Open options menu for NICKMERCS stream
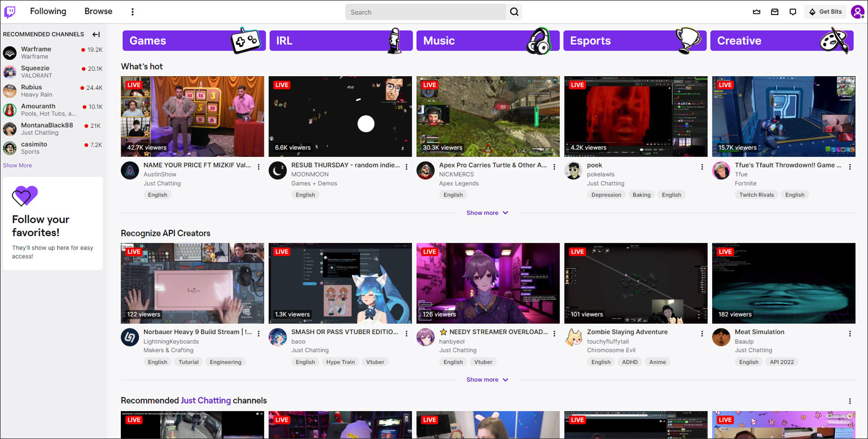This screenshot has height=439, width=868. [554, 167]
